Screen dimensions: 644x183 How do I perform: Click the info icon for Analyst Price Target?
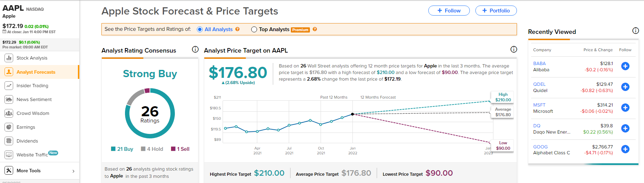[514, 49]
